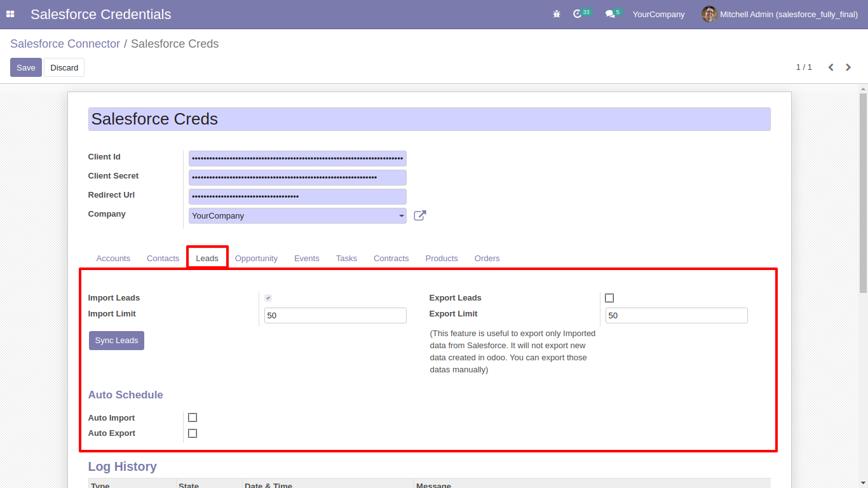The width and height of the screenshot is (868, 488).
Task: Click the Discard button
Action: [64, 67]
